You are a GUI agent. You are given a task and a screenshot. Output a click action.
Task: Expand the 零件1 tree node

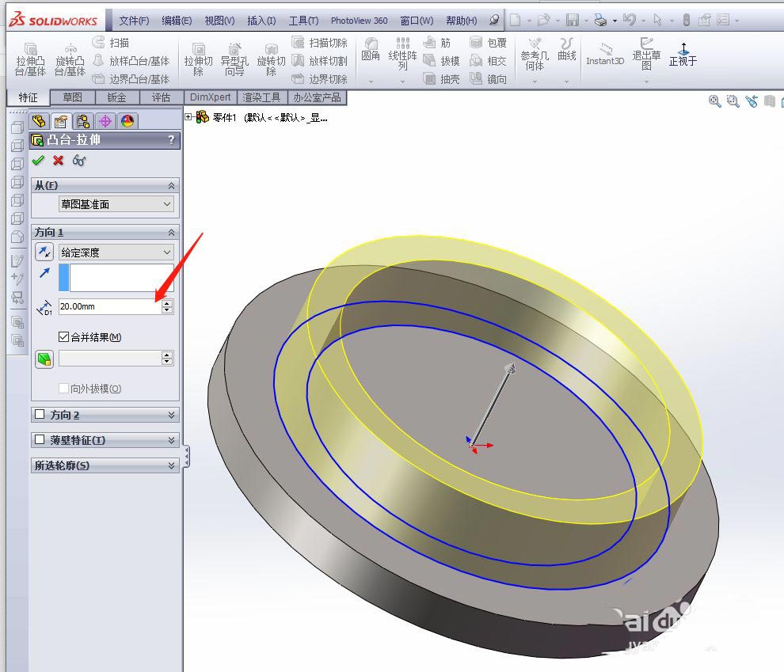[x=188, y=117]
